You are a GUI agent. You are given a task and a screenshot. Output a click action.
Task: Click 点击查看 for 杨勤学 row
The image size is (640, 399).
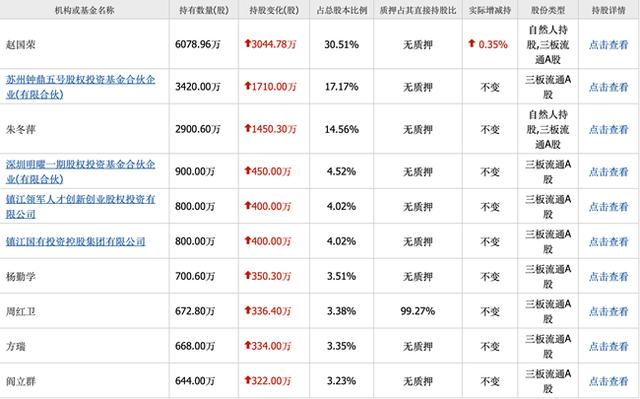pos(609,277)
